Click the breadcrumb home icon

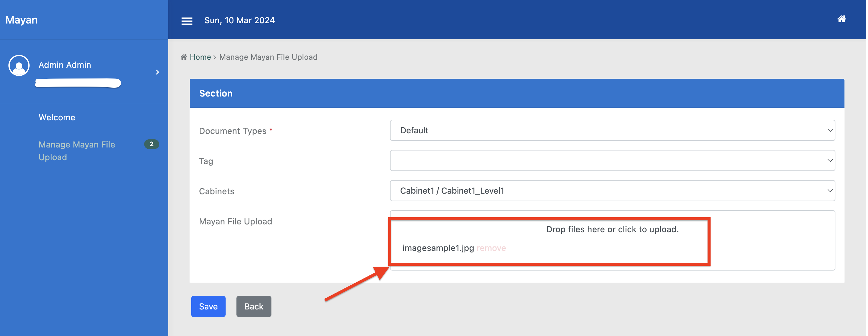click(x=184, y=57)
